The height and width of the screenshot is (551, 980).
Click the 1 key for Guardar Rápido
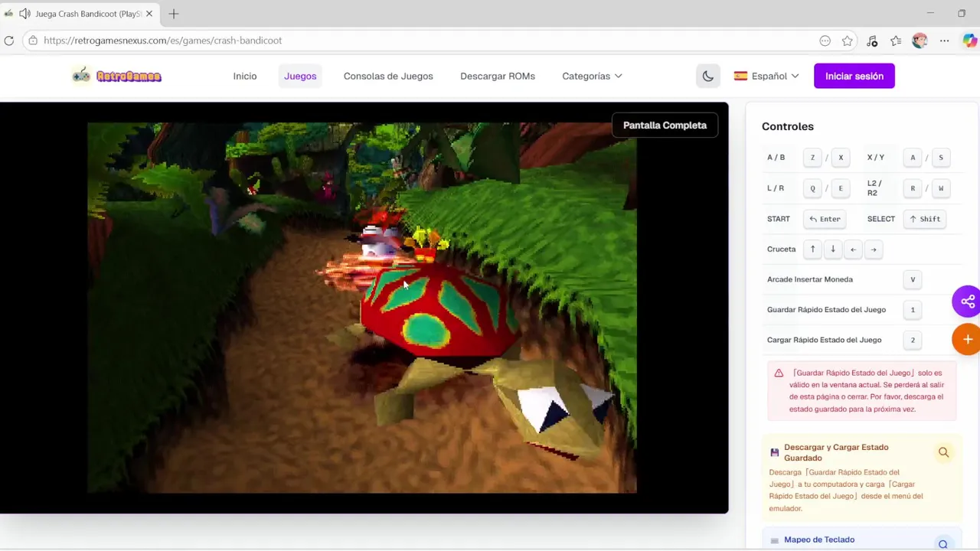point(913,310)
